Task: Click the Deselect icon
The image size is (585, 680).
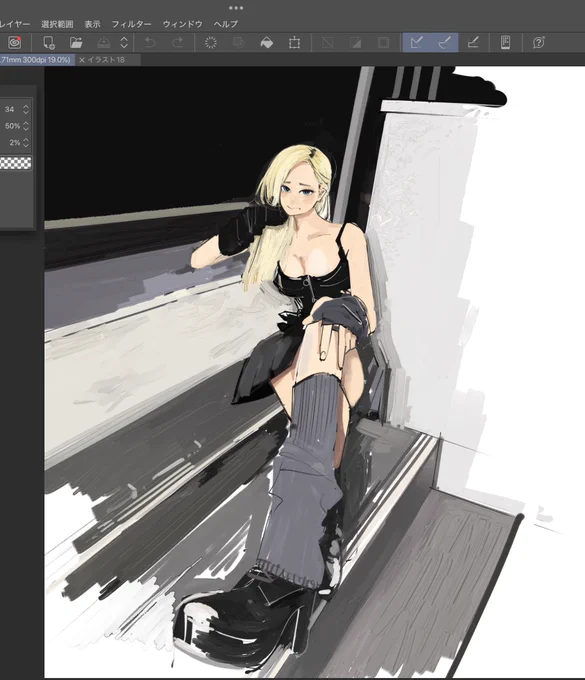Action: pos(327,42)
